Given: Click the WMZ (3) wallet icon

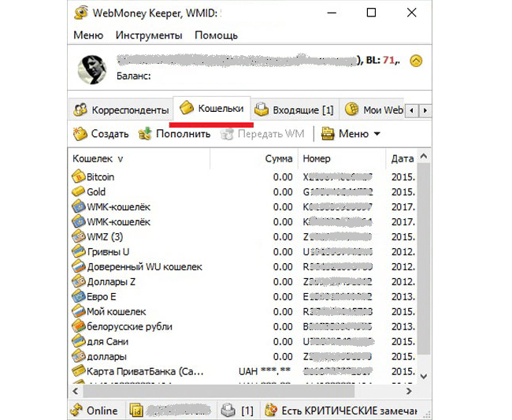Looking at the screenshot, I should pos(78,236).
